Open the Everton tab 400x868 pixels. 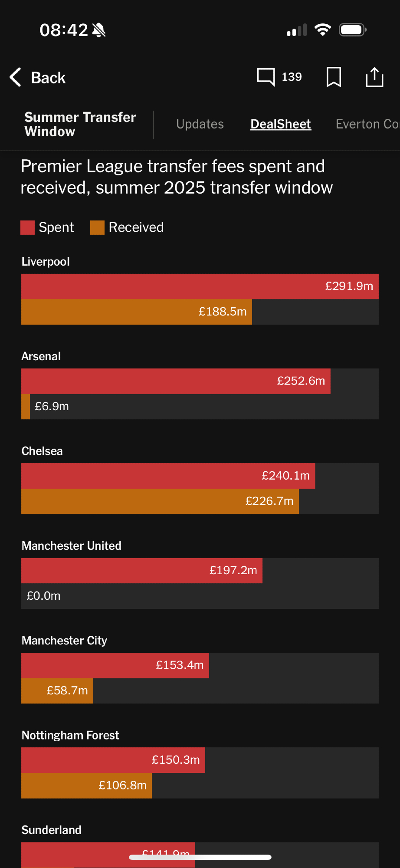(x=367, y=124)
